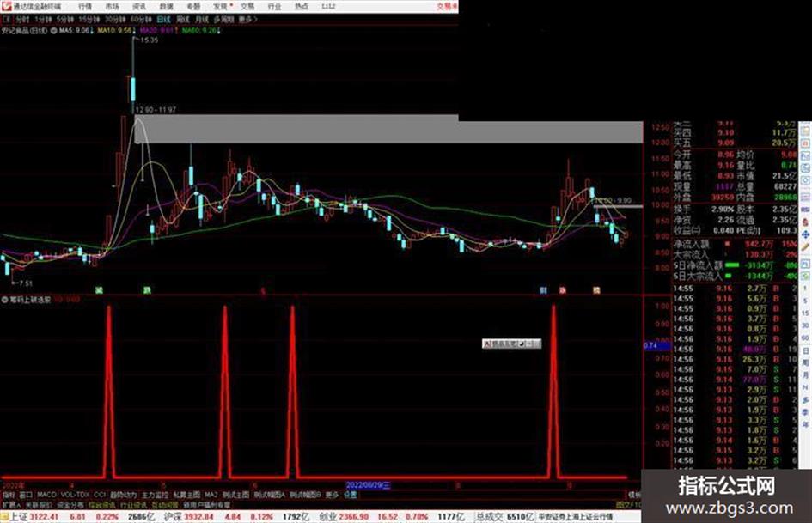Open the 行业 menu

(274, 7)
